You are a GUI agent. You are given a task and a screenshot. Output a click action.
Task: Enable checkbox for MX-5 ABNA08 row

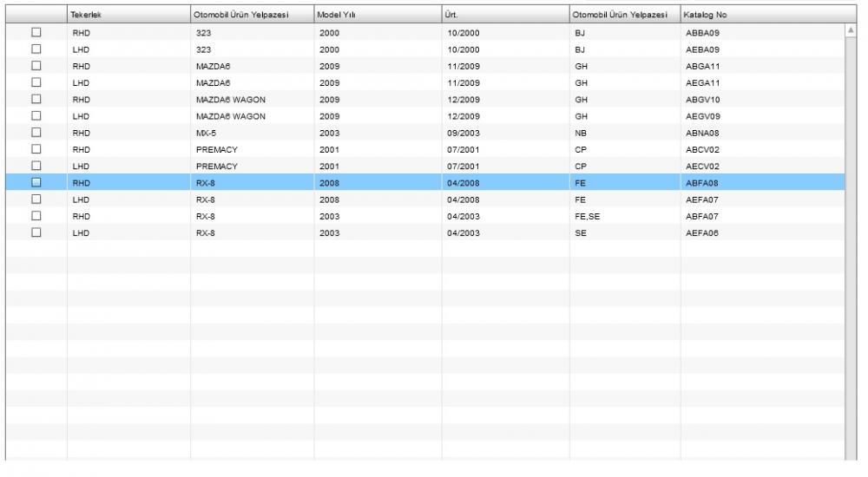pyautogui.click(x=36, y=133)
